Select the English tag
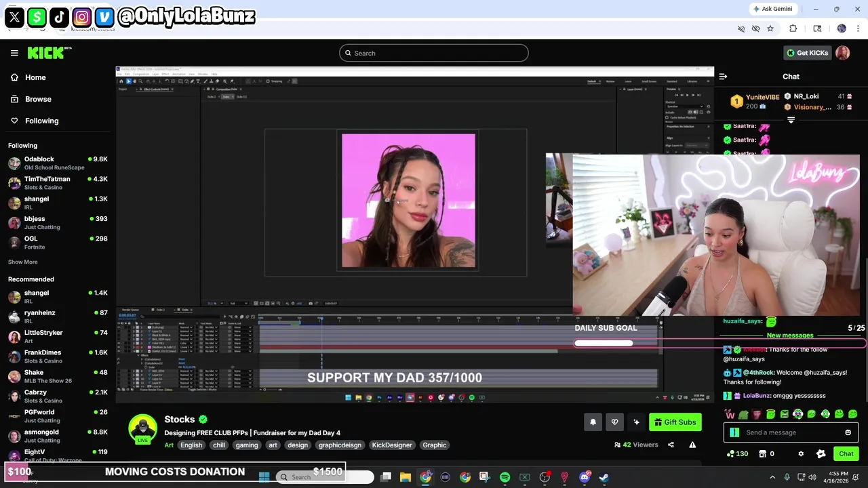Image resolution: width=868 pixels, height=488 pixels. point(191,445)
